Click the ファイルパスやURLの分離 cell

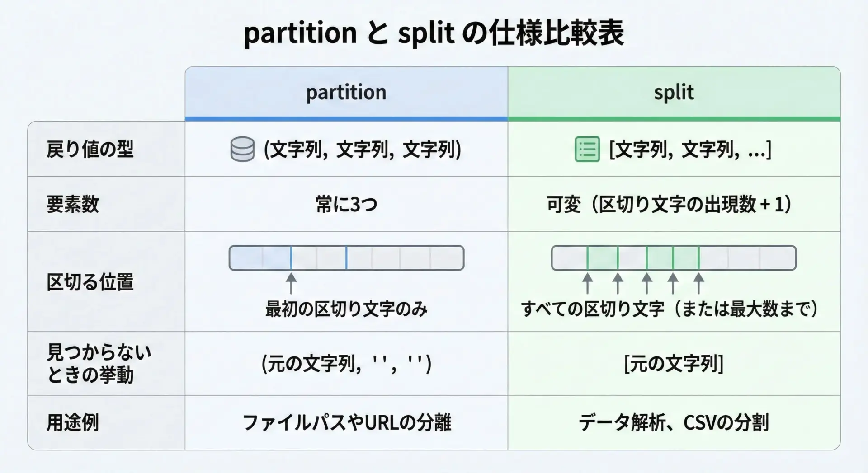(346, 423)
